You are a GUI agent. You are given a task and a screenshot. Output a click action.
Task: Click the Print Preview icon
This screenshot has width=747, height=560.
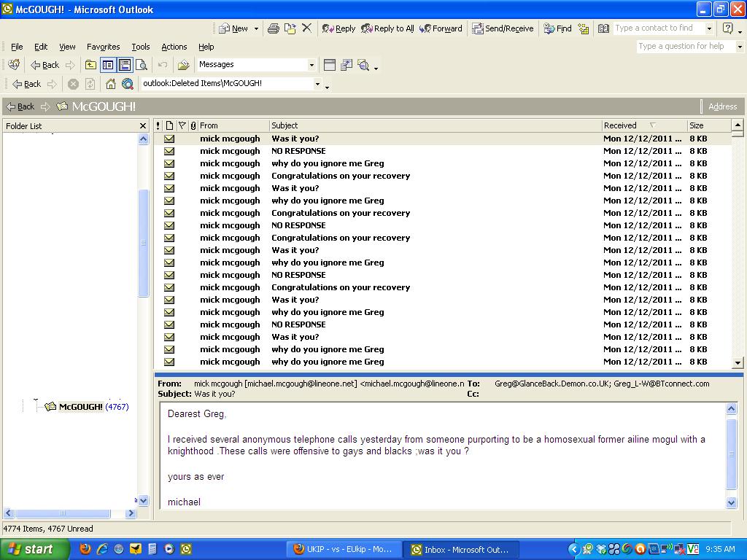click(x=142, y=65)
